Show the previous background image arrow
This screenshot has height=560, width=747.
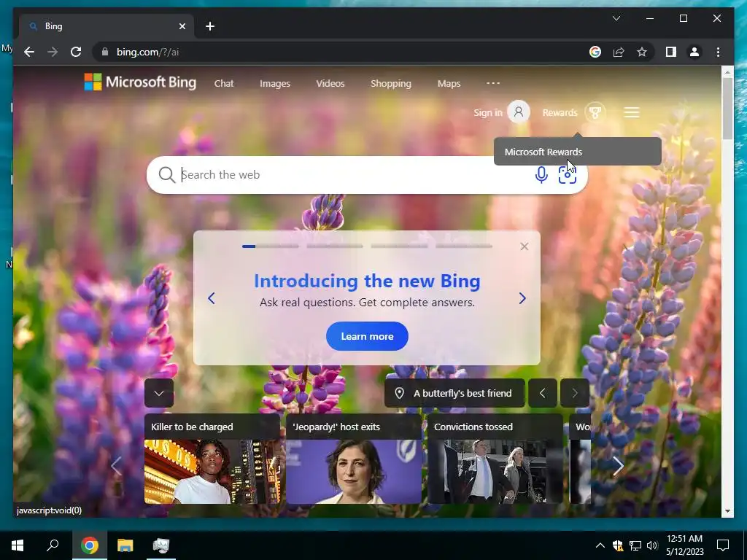tap(542, 393)
